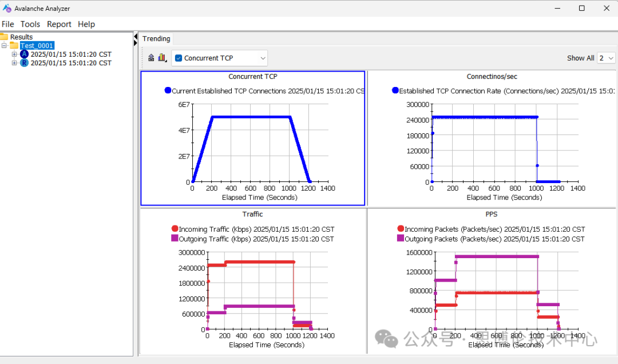Screen dimensions: 618x364
Task: Click the export/upload icon in Trending toolbar
Action: (151, 58)
